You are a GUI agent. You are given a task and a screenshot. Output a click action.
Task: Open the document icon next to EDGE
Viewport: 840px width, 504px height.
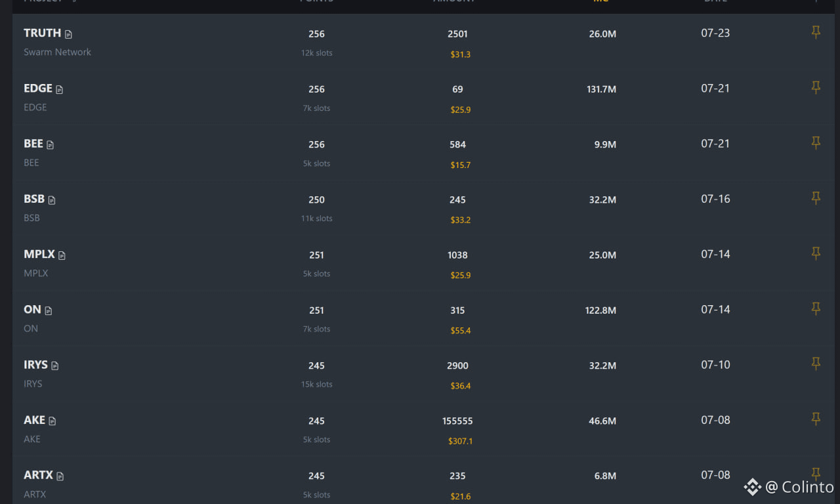coord(60,89)
